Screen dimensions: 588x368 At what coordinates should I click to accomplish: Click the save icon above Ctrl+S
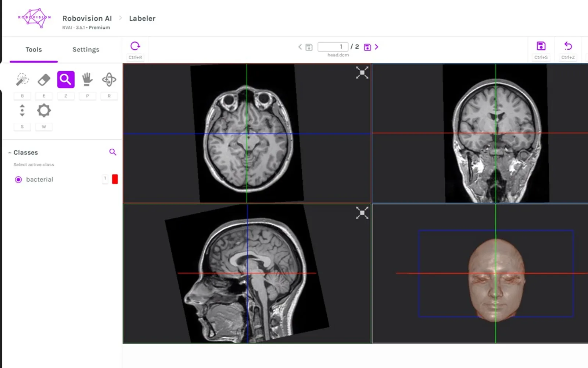541,46
